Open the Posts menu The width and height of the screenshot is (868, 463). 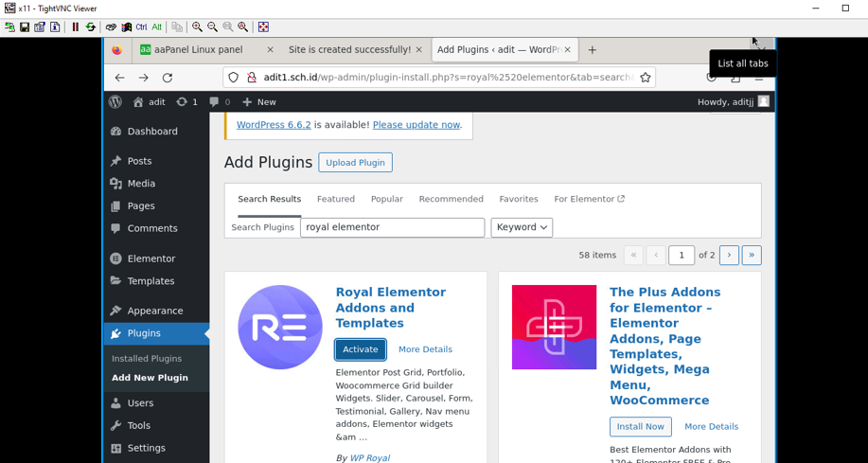(x=157, y=161)
